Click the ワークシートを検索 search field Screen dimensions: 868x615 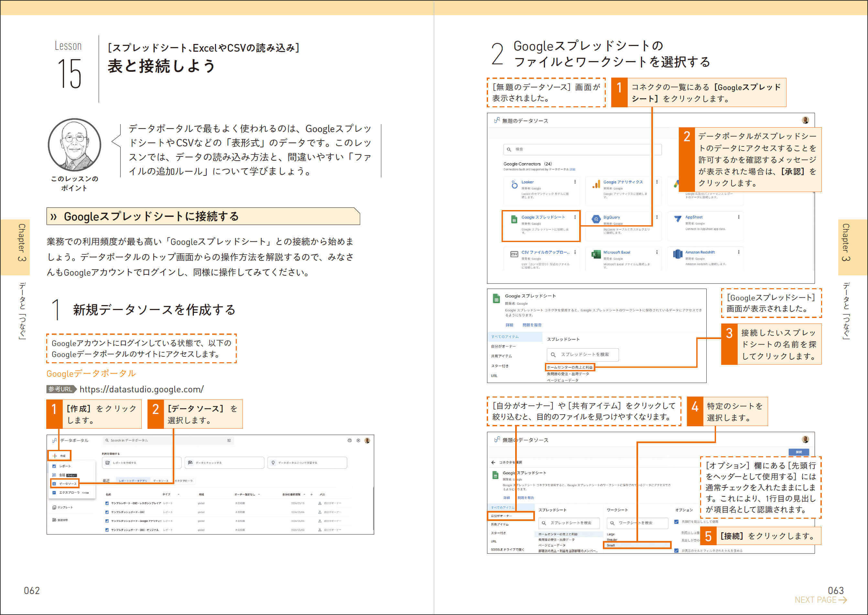pyautogui.click(x=638, y=523)
